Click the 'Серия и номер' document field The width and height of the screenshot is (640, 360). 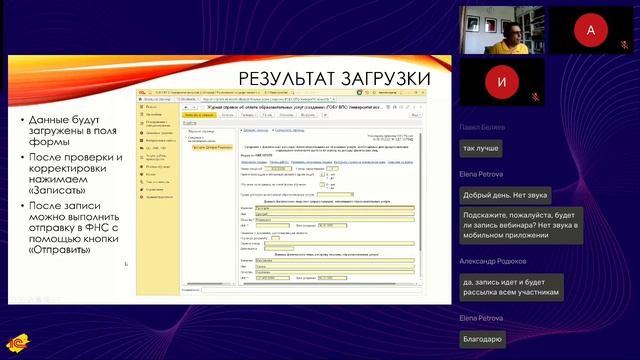point(339,243)
